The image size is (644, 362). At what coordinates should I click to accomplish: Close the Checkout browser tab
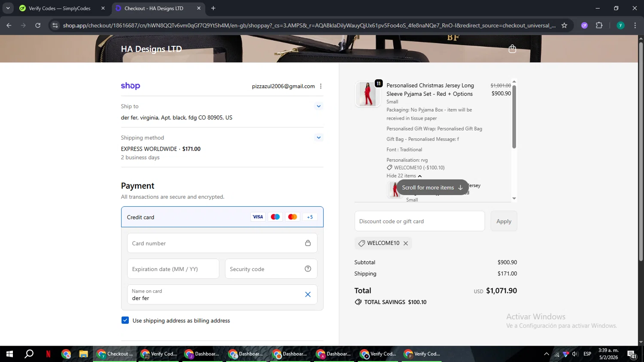click(x=198, y=8)
